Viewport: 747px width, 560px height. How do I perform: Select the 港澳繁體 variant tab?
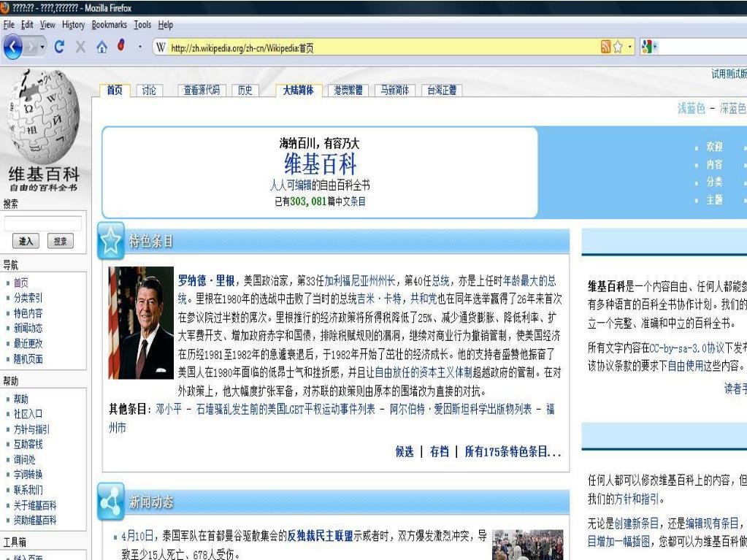click(348, 90)
